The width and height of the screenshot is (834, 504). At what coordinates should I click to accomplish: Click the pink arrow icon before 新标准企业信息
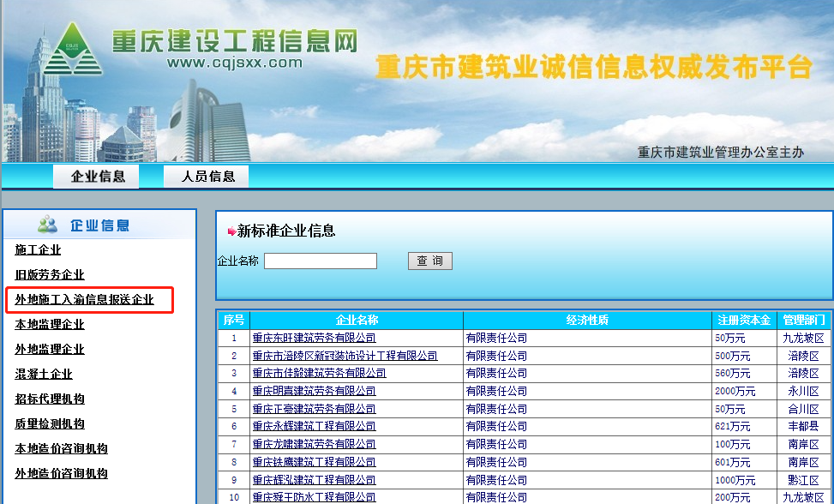(x=231, y=231)
